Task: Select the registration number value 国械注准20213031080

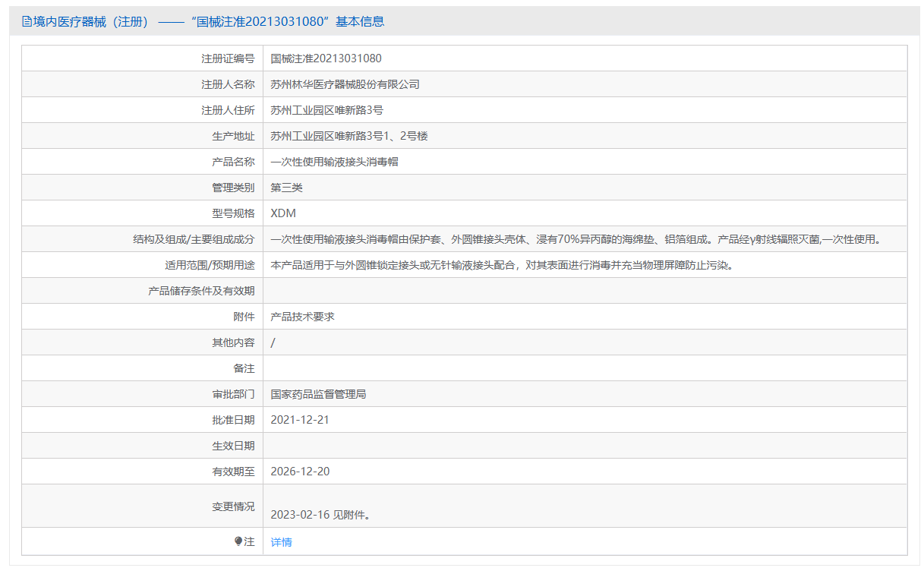Action: (x=326, y=58)
